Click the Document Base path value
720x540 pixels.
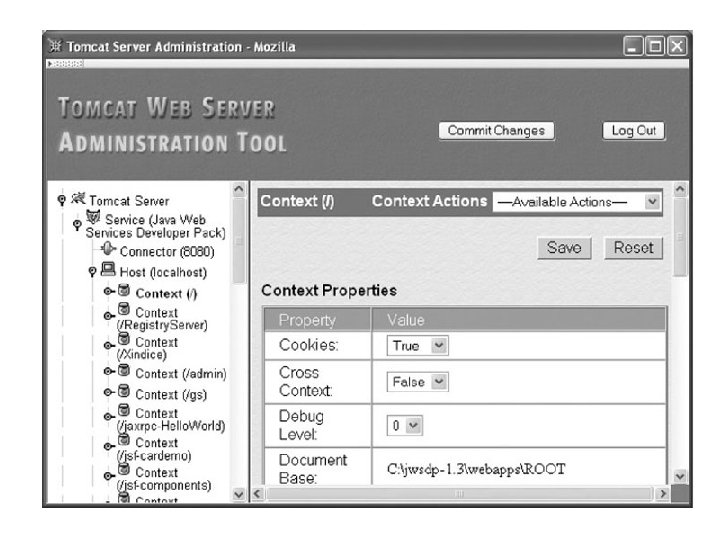(476, 469)
